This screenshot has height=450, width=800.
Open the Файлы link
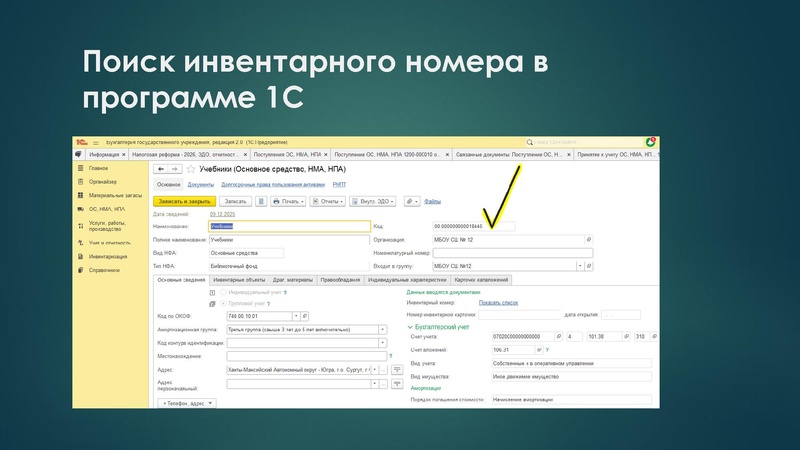click(432, 202)
